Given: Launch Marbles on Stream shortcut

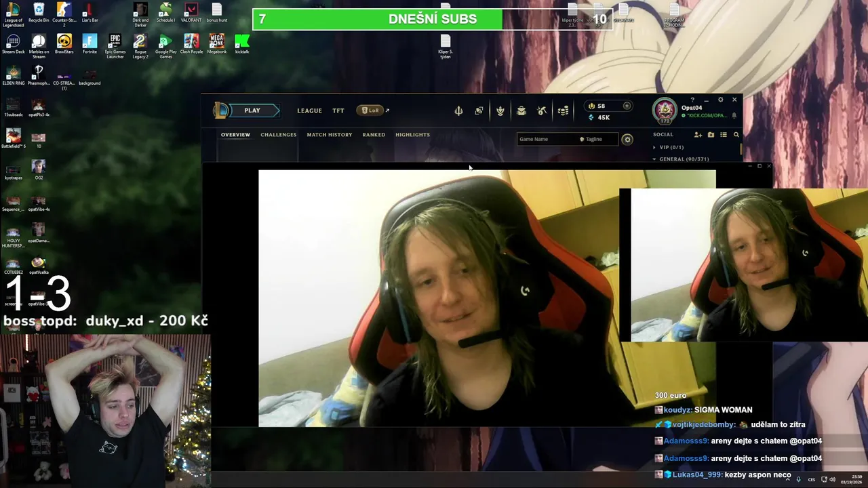Looking at the screenshot, I should [x=39, y=46].
